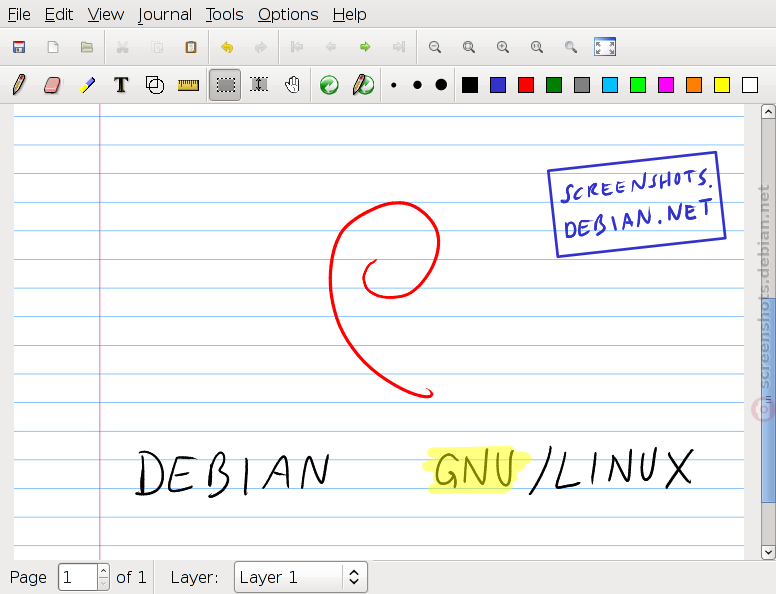776x594 pixels.
Task: Click the scrollbar up arrow
Action: (x=768, y=112)
